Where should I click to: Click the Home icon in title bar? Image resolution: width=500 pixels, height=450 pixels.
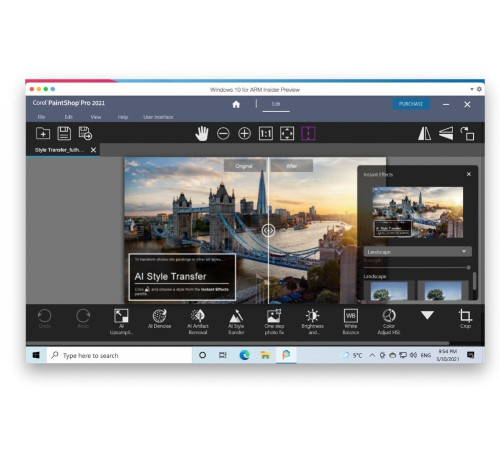(236, 104)
